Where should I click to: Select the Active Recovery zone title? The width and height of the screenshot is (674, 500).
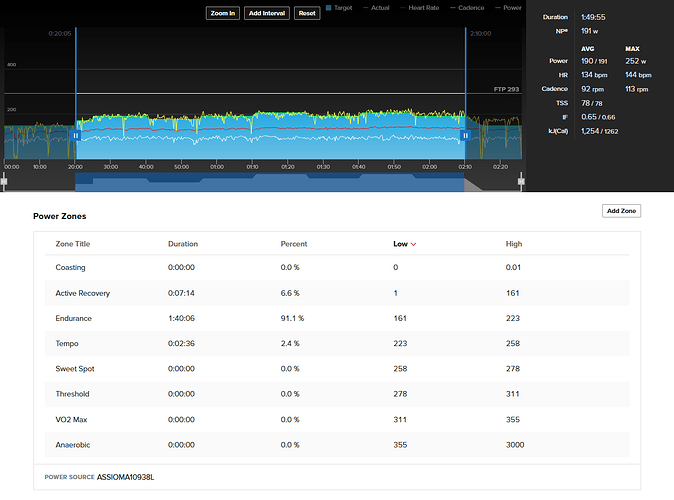83,293
